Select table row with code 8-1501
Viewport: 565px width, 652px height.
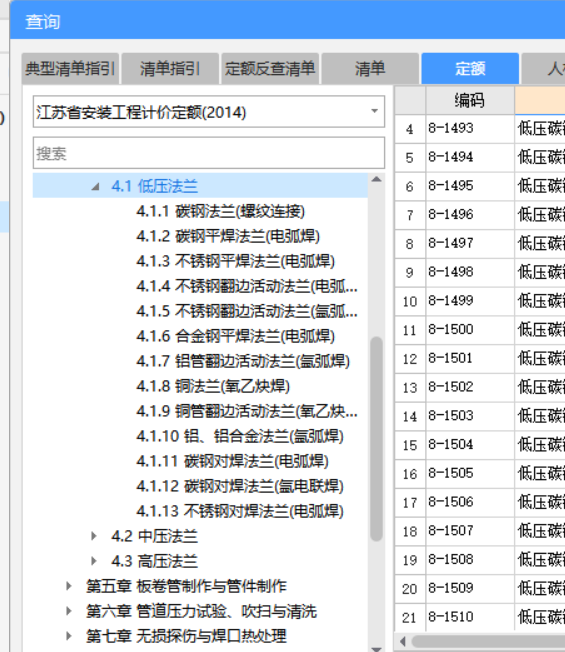pos(480,359)
